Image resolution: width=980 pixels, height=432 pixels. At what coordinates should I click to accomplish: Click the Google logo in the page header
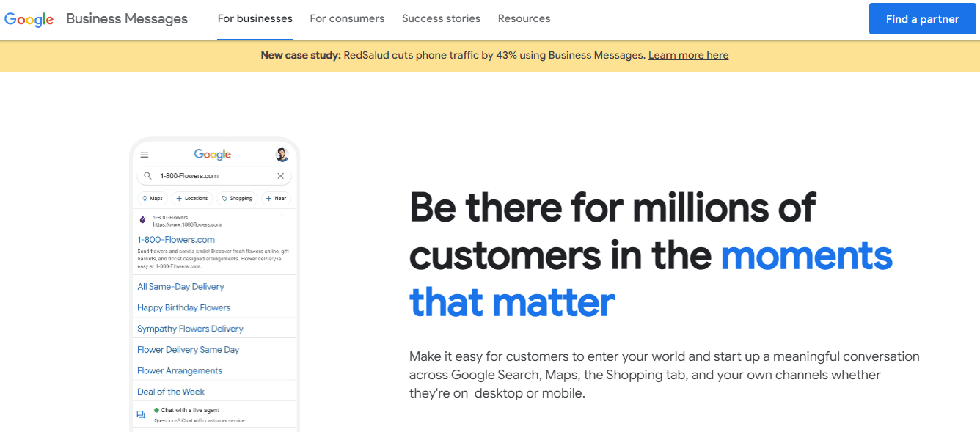[x=29, y=19]
